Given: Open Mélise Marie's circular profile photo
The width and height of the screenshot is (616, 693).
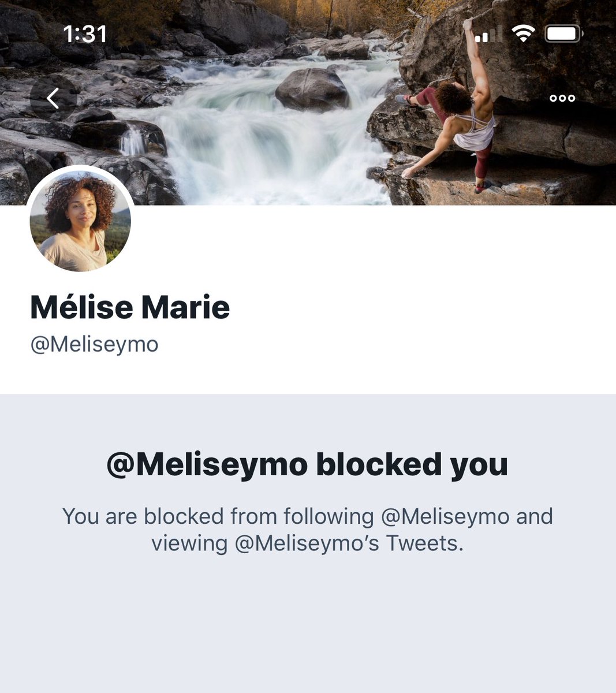Looking at the screenshot, I should point(80,221).
